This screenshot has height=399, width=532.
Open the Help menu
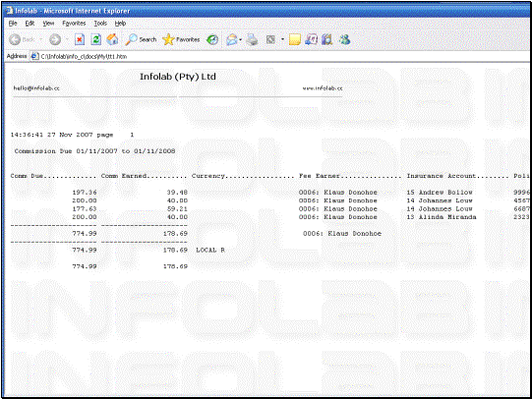[x=120, y=23]
